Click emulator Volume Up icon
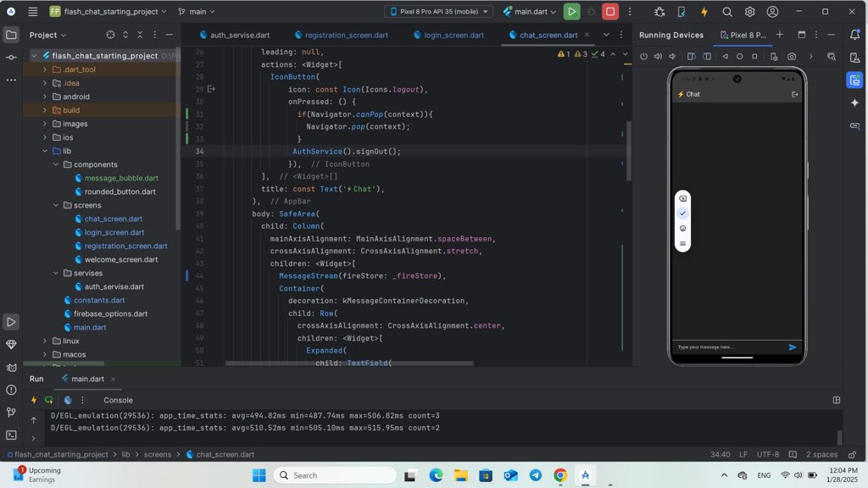The image size is (868, 488). tap(658, 57)
